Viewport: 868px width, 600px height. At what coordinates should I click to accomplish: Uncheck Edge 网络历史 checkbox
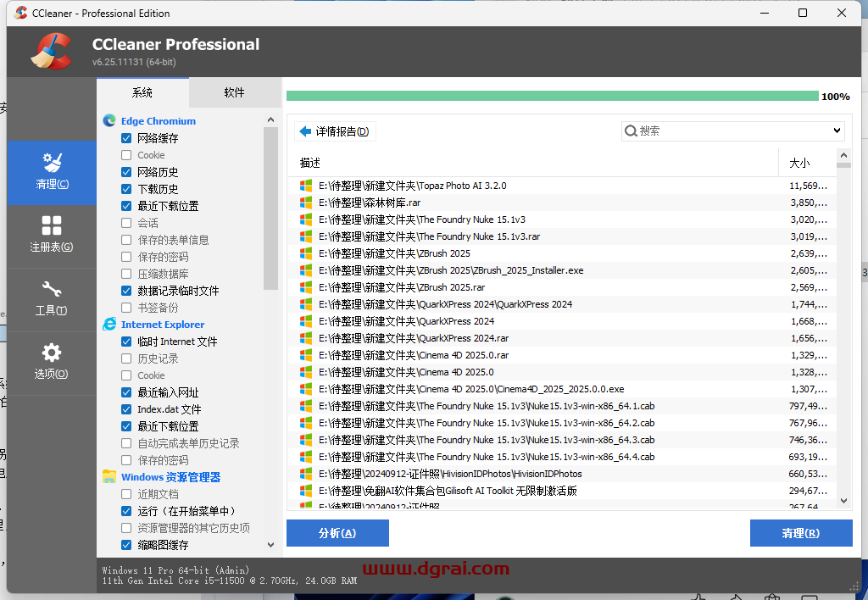click(x=126, y=172)
